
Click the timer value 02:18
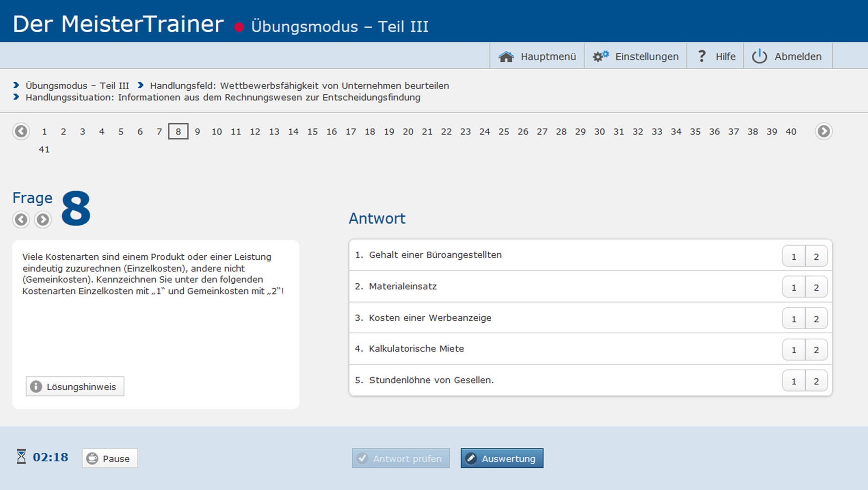[51, 457]
